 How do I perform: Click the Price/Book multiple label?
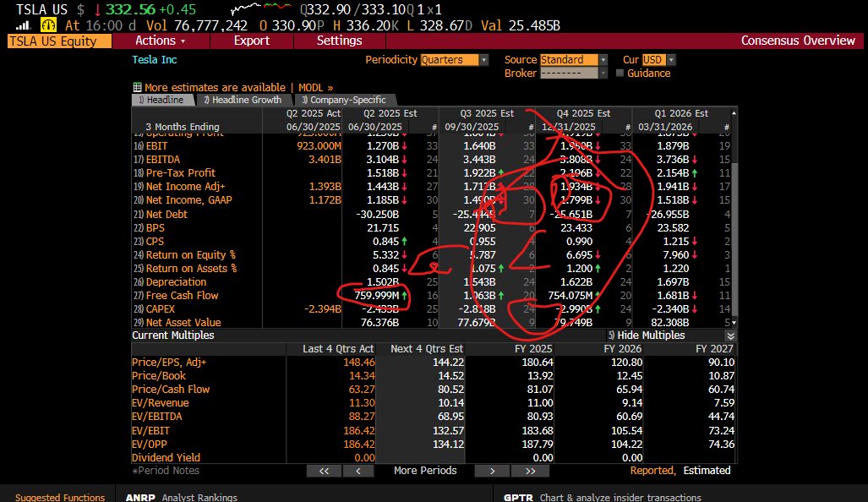[159, 376]
